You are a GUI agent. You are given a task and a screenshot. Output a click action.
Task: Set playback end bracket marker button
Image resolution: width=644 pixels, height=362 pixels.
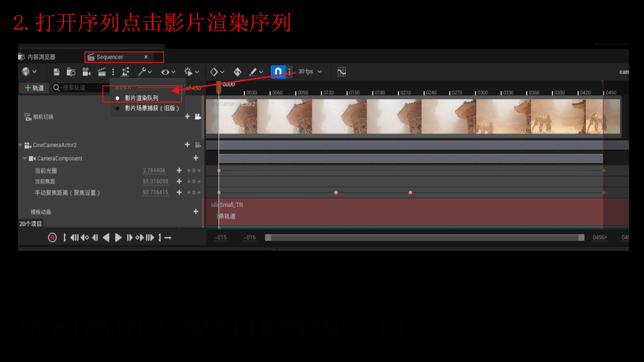[x=159, y=238]
